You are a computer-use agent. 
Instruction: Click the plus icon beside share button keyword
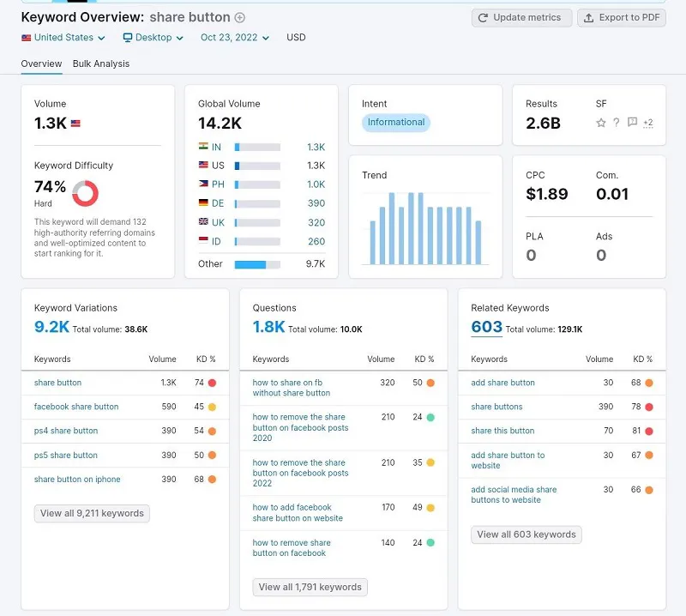[240, 18]
